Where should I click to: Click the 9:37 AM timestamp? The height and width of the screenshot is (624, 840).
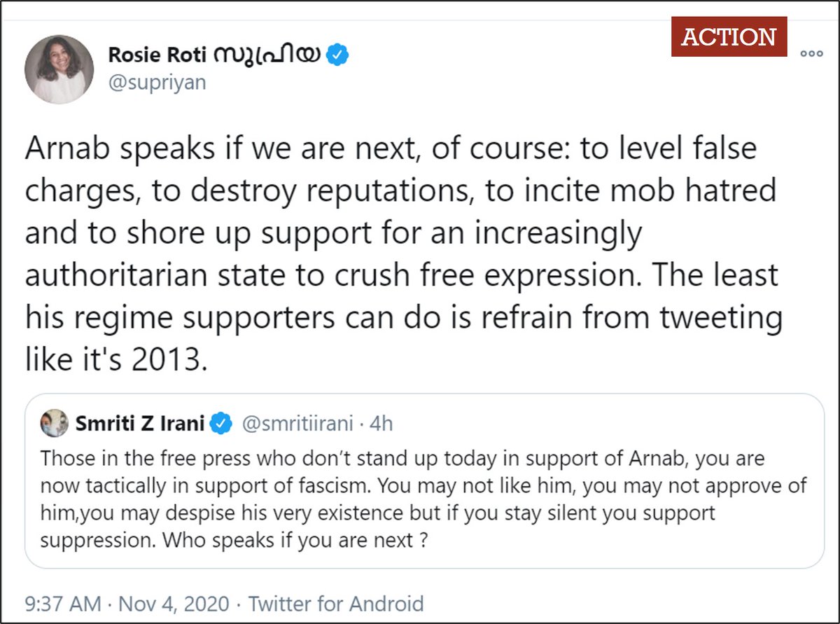pos(64,604)
